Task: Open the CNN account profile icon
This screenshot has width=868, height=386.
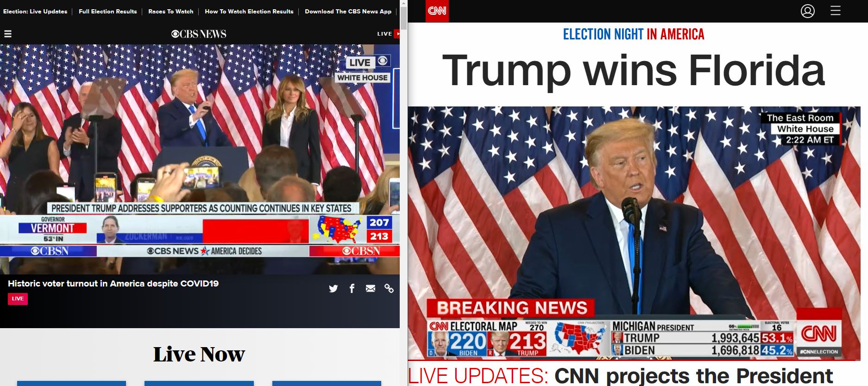Action: pos(808,11)
